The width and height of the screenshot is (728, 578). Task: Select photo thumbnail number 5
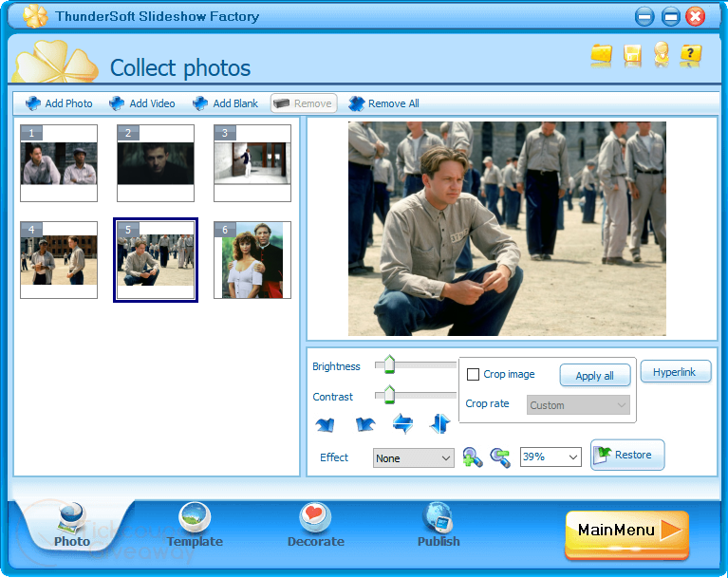pyautogui.click(x=156, y=260)
